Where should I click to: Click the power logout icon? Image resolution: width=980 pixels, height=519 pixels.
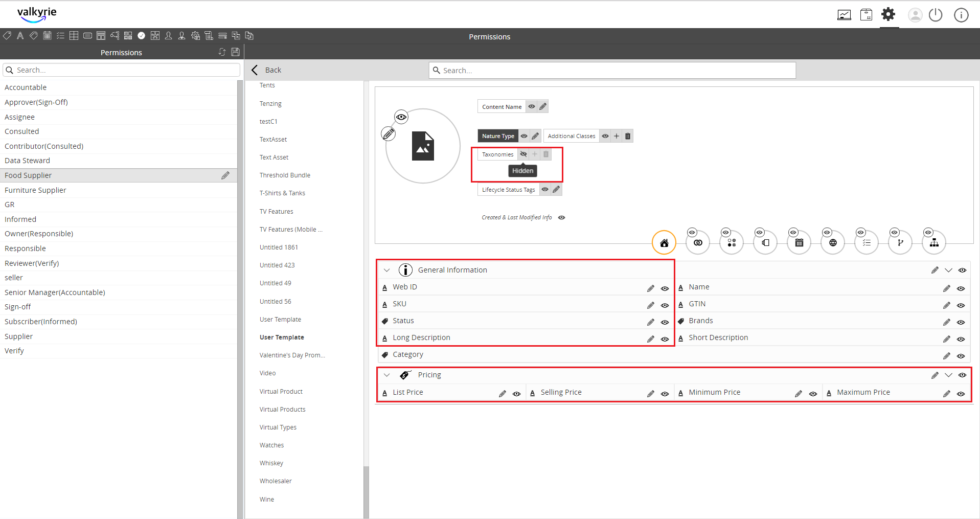tap(936, 15)
